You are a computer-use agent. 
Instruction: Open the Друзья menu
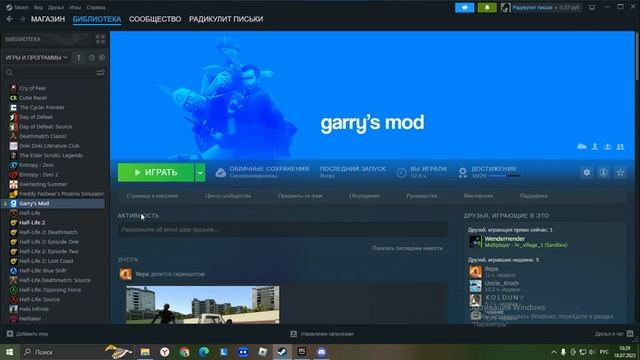[x=56, y=7]
